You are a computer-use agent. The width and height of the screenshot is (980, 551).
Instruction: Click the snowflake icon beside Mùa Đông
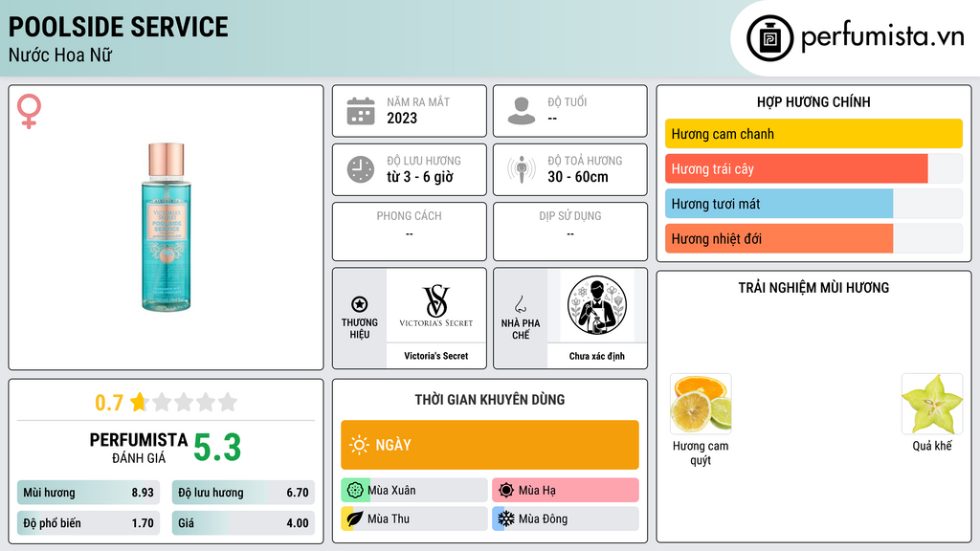(506, 518)
